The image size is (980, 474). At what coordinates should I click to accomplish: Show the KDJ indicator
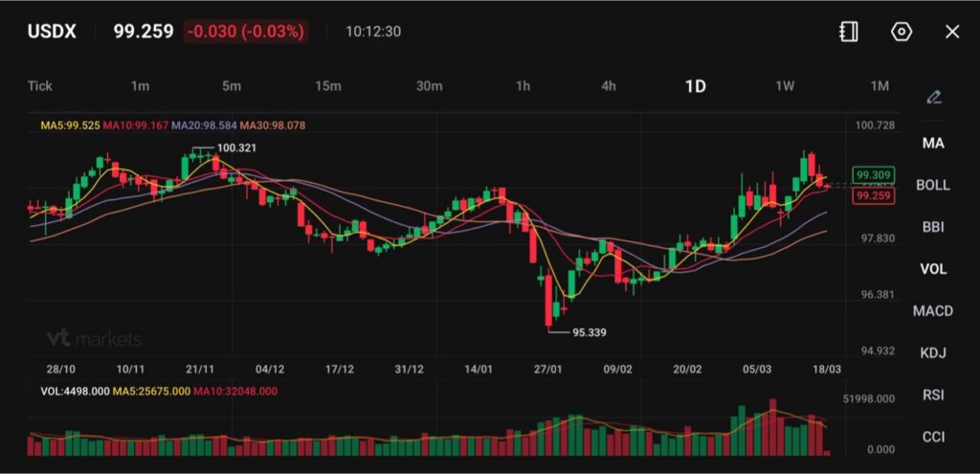pyautogui.click(x=933, y=352)
